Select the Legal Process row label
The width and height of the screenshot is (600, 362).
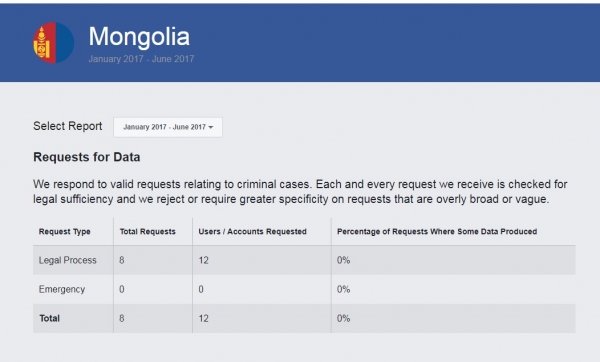(x=67, y=260)
